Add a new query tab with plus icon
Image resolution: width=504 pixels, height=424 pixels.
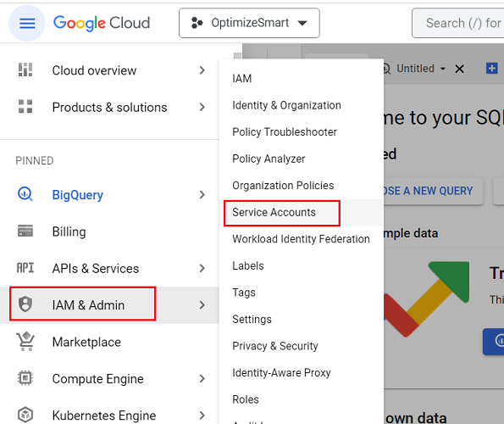[x=492, y=68]
